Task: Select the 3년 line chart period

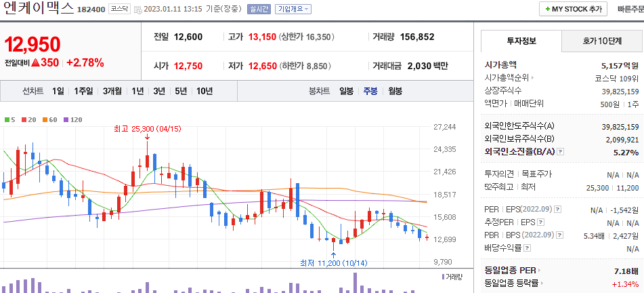Action: [x=159, y=92]
